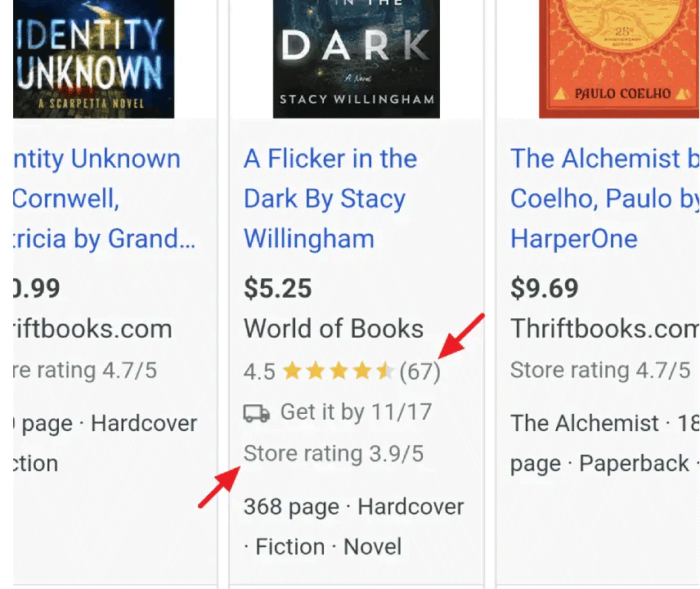Screen dimensions: 700x589
Task: Click the $5.25 price
Action: [x=278, y=288]
